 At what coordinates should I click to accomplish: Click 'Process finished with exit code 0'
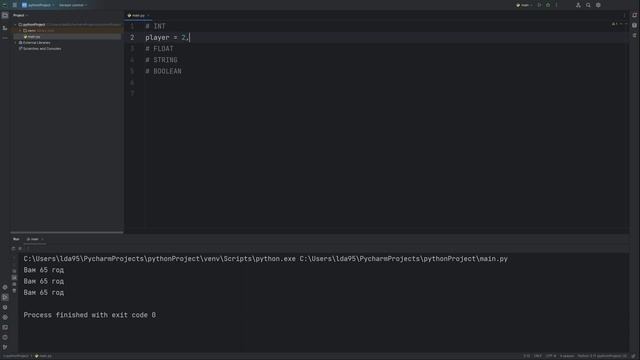pyautogui.click(x=89, y=315)
